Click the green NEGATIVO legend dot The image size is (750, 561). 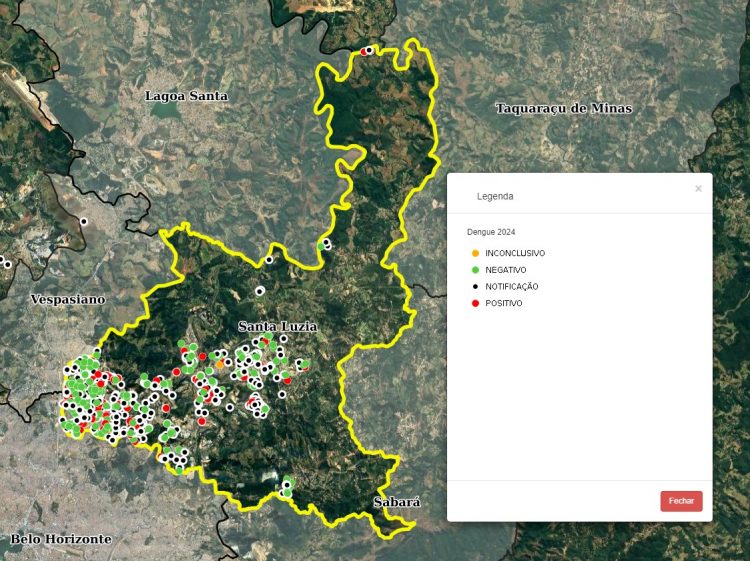tap(475, 270)
